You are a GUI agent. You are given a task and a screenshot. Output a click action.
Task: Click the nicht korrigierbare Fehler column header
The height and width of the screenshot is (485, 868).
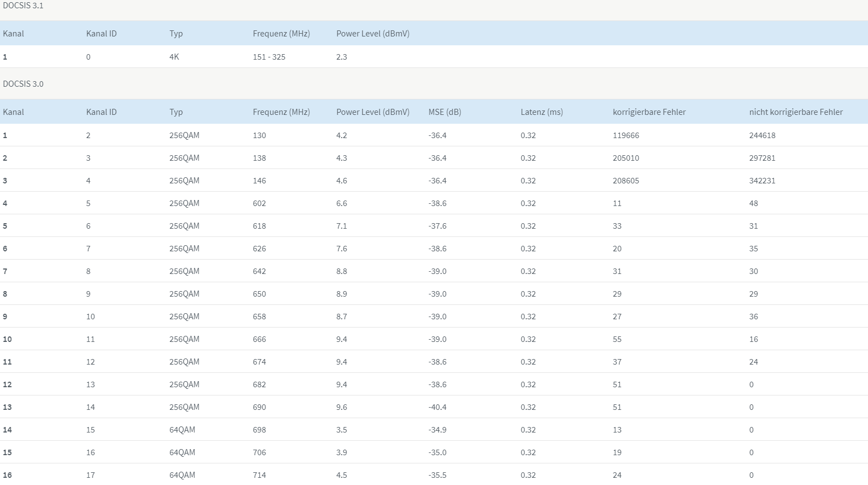pos(796,112)
